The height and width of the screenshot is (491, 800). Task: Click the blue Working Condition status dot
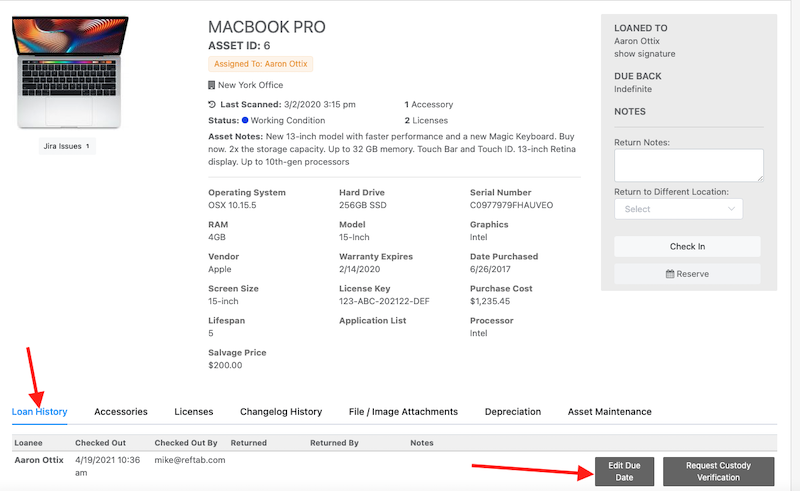(245, 120)
